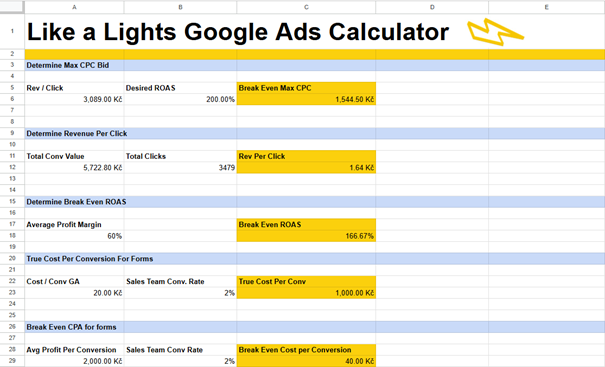
Task: Select column B header
Action: coord(180,7)
